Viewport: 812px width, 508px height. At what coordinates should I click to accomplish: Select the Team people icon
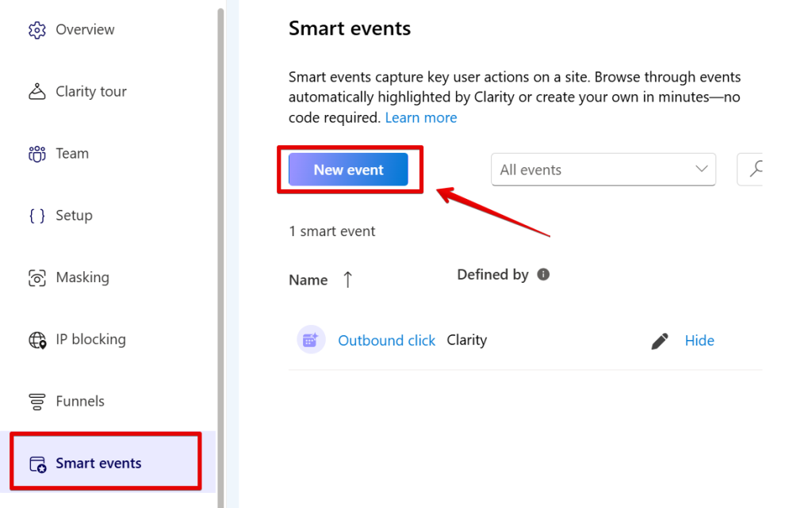36,154
